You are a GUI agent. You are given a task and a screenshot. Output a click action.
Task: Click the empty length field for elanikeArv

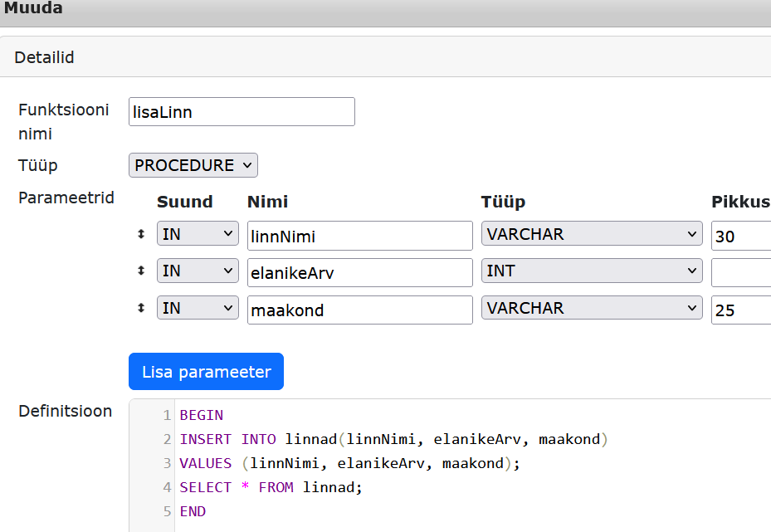(x=740, y=272)
